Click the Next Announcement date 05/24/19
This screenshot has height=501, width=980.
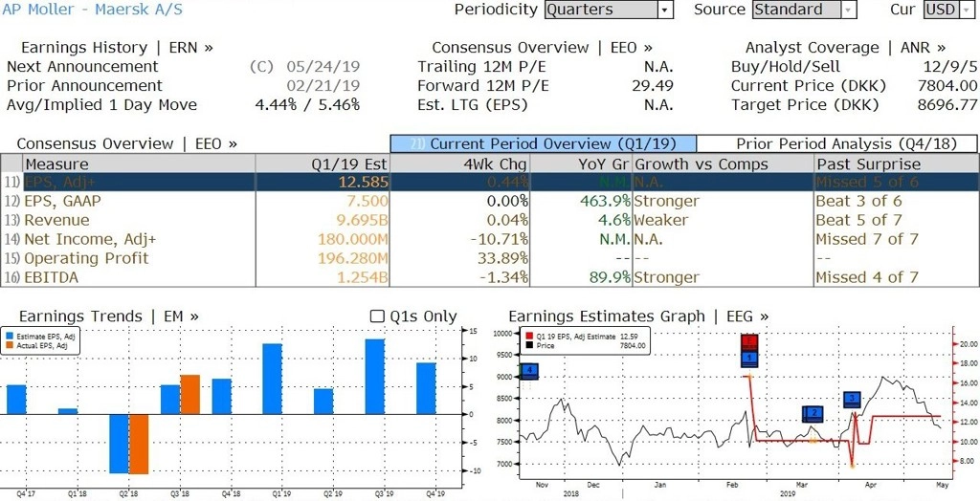(323, 67)
